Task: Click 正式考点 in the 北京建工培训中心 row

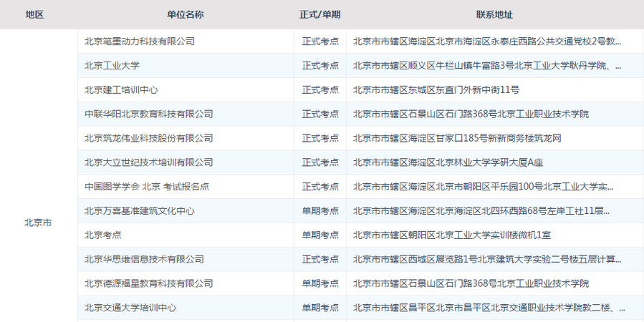Action: [320, 90]
